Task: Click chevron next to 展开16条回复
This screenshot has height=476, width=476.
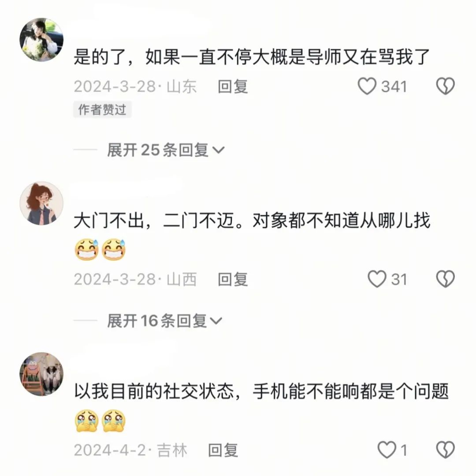Action: (216, 321)
